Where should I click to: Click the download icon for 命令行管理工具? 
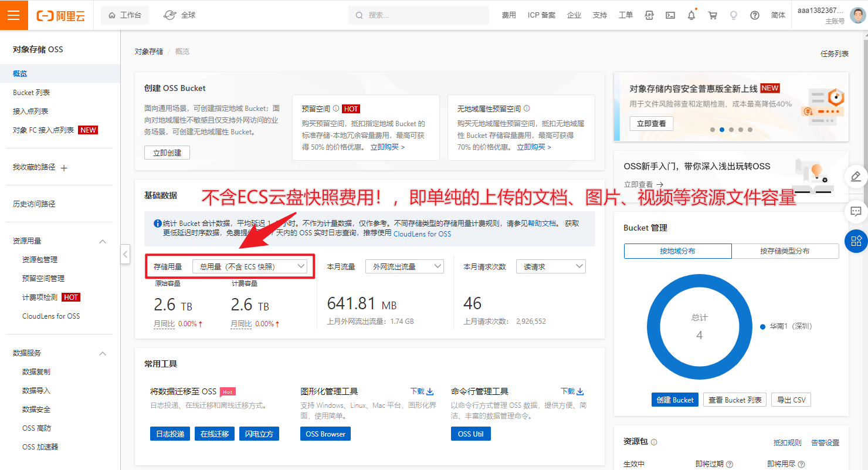pyautogui.click(x=581, y=391)
